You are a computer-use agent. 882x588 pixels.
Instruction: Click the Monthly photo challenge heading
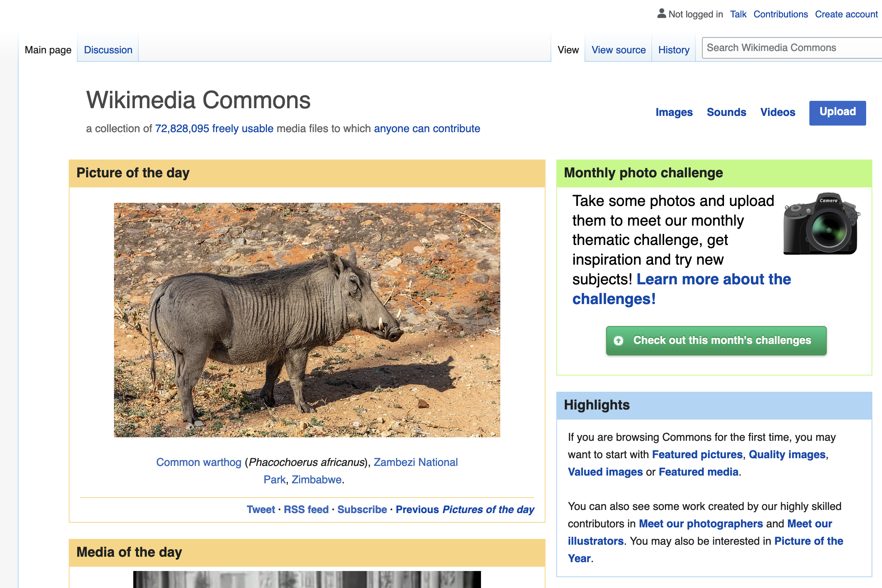click(x=643, y=173)
